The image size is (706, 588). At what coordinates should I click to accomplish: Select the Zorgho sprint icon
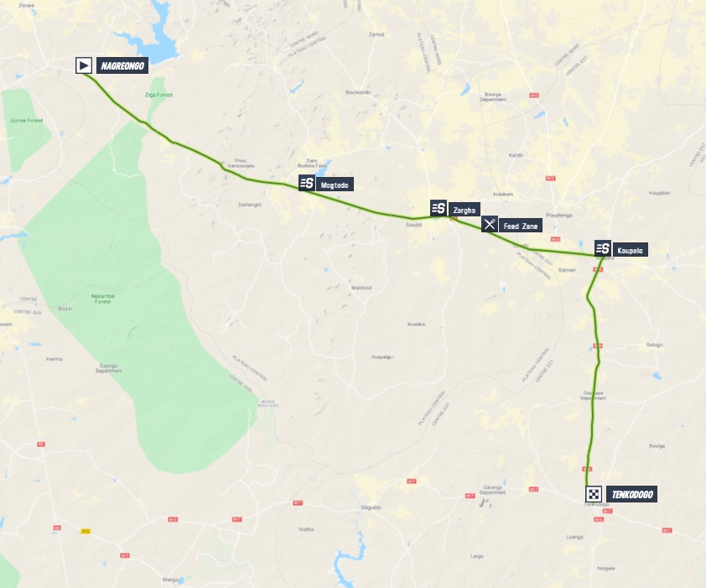pyautogui.click(x=439, y=209)
